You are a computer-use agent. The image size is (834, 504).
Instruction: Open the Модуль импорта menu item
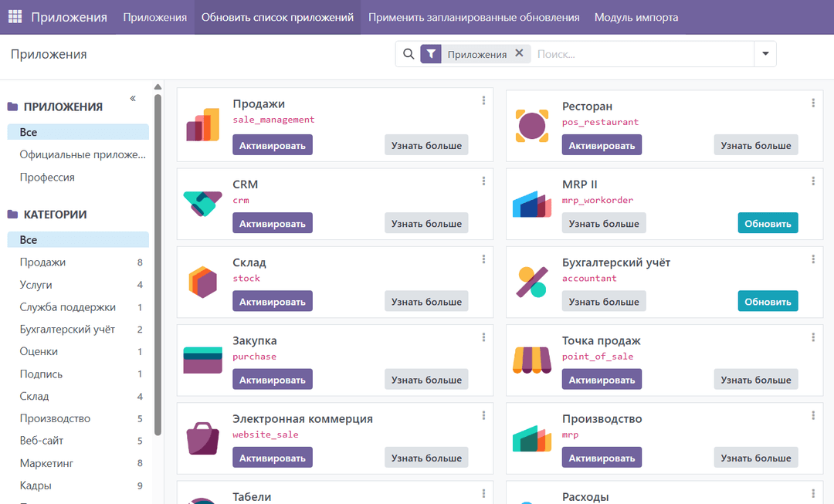[636, 17]
